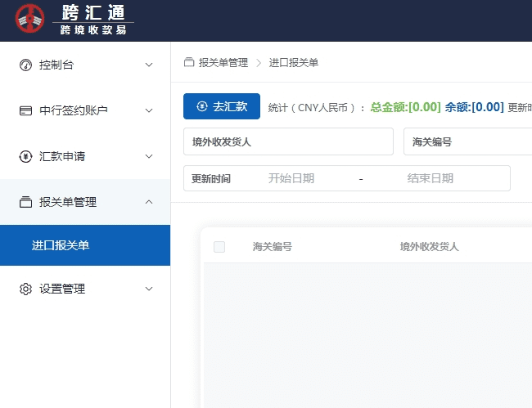The width and height of the screenshot is (532, 408).
Task: Click the 报关单管理 sidebar icon
Action: coord(25,202)
